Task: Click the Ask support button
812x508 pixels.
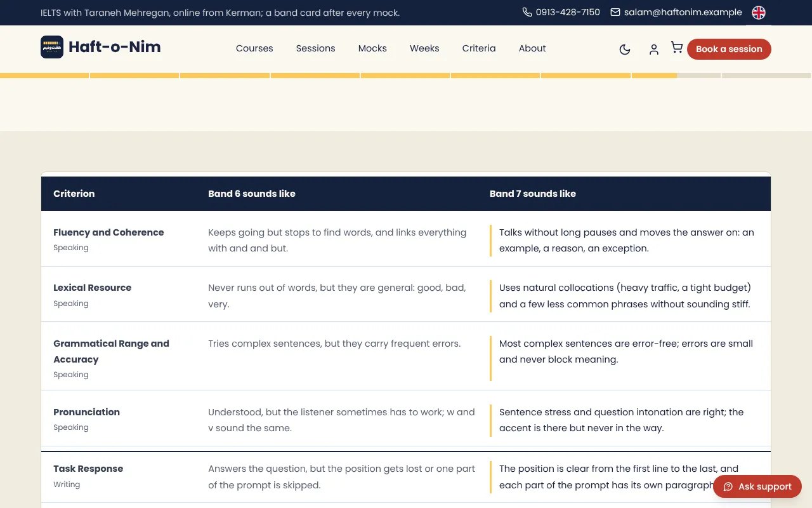Action: point(757,486)
